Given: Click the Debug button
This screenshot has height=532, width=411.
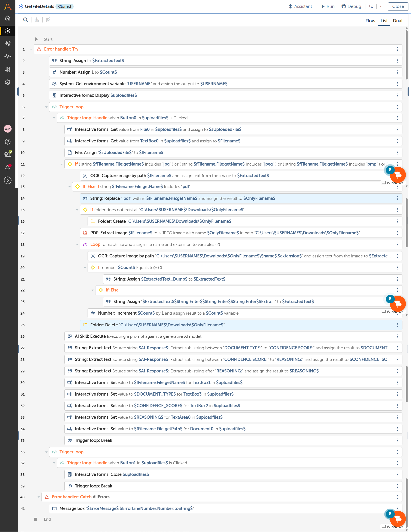Looking at the screenshot, I should click(351, 6).
